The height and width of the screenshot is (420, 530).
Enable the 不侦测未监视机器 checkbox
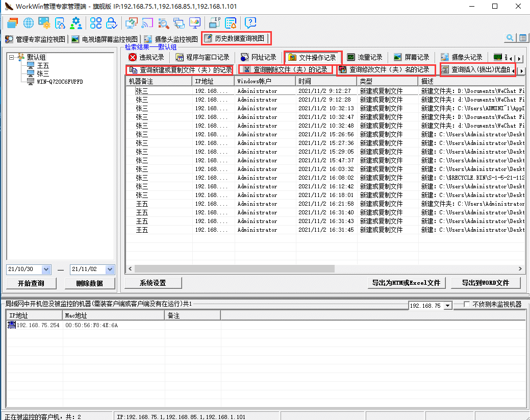point(467,304)
